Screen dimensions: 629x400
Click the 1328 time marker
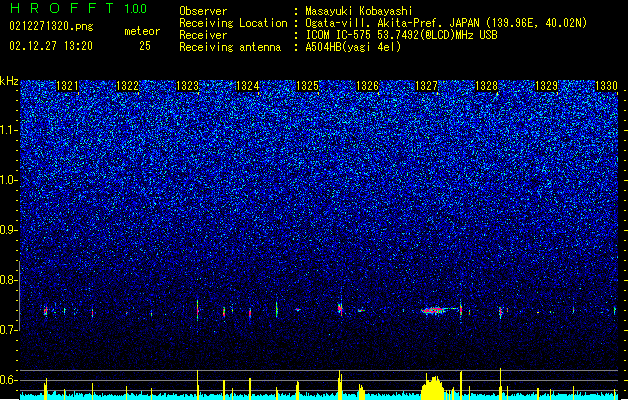[487, 86]
